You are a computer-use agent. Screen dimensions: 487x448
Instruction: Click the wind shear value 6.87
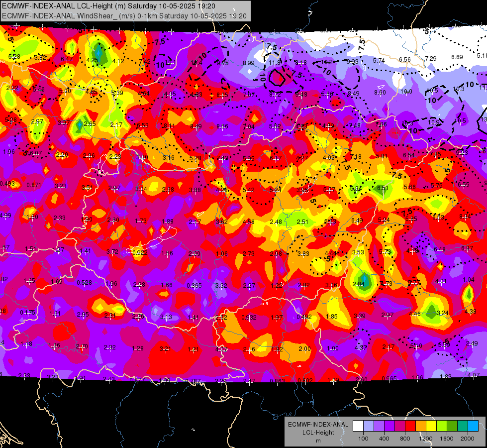click(x=467, y=248)
